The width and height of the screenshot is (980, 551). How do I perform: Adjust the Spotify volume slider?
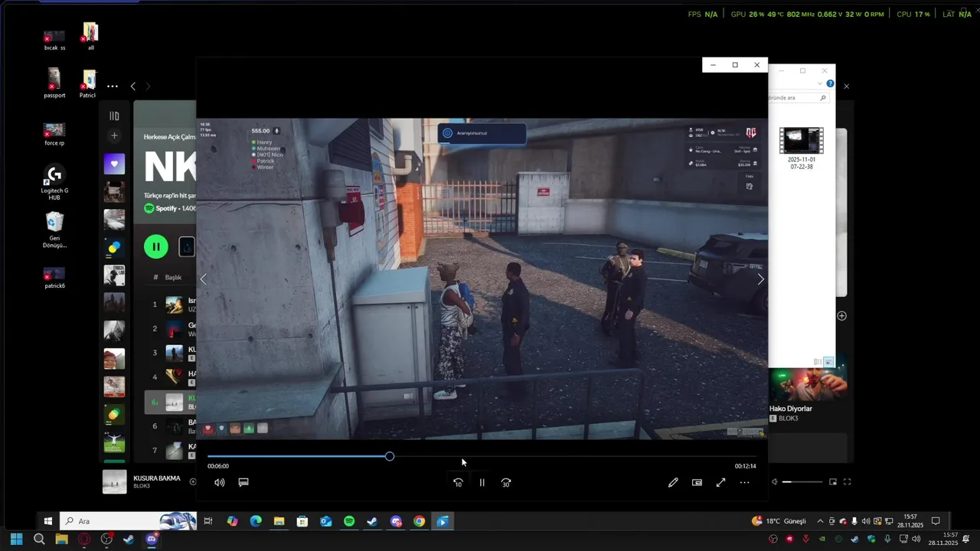coord(802,482)
